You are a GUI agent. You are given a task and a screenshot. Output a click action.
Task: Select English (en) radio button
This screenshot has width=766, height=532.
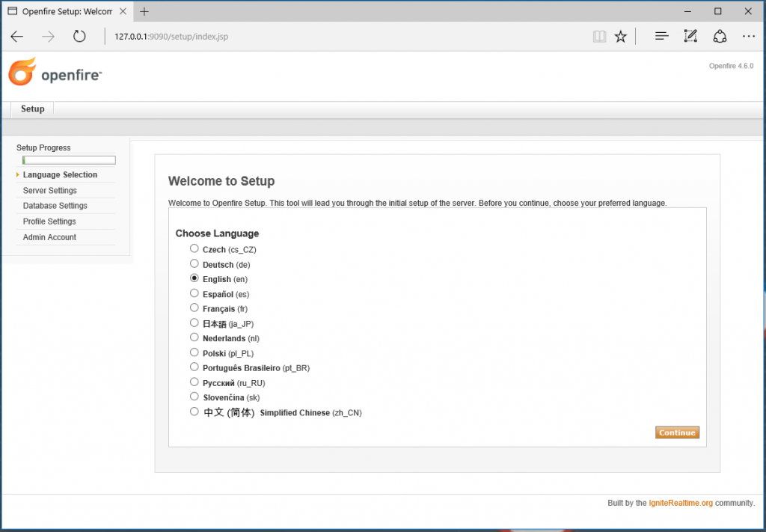tap(194, 278)
